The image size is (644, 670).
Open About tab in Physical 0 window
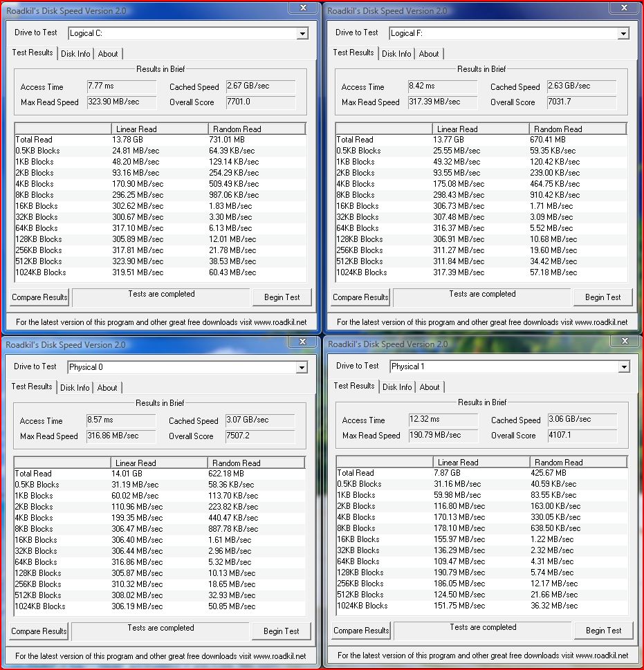107,388
